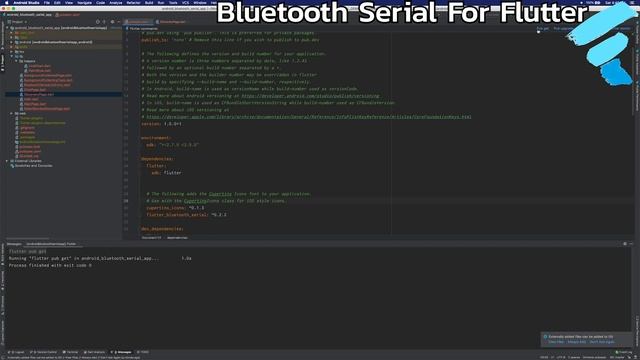
Task: Open the View menu
Action: coord(69,2)
